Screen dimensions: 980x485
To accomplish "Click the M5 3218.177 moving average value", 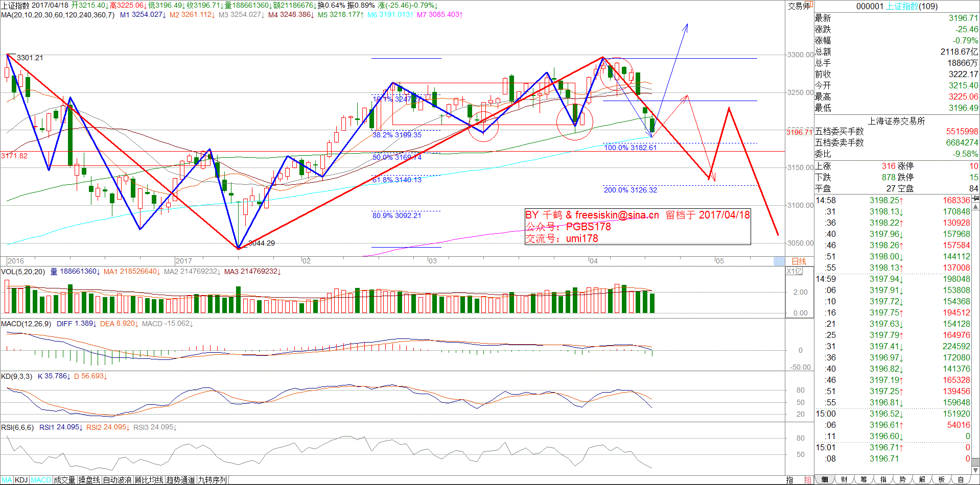I will (341, 15).
